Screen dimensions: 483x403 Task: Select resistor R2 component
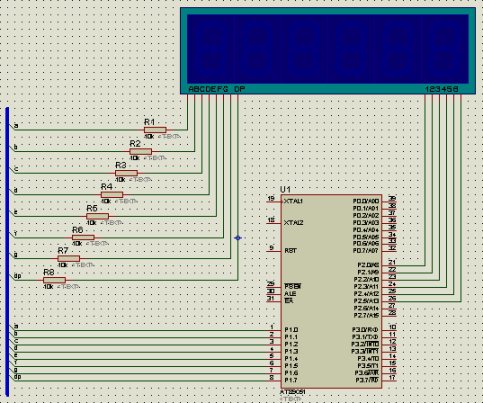(x=140, y=152)
